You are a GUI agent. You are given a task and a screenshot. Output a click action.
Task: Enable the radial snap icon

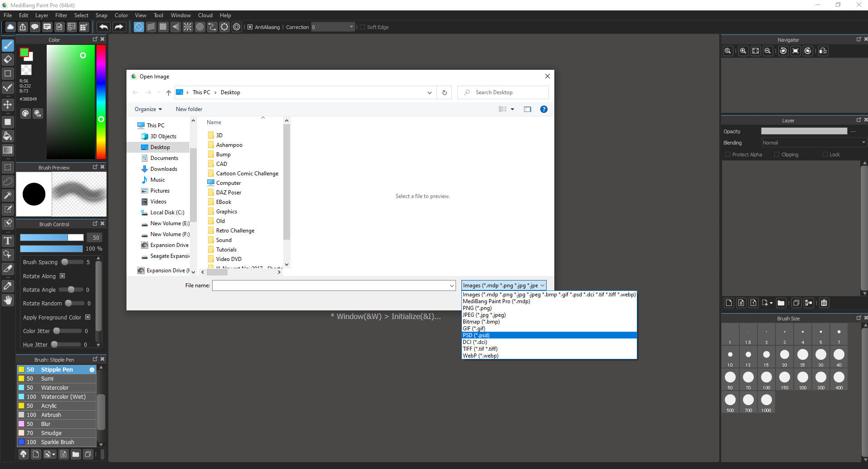pyautogui.click(x=188, y=27)
